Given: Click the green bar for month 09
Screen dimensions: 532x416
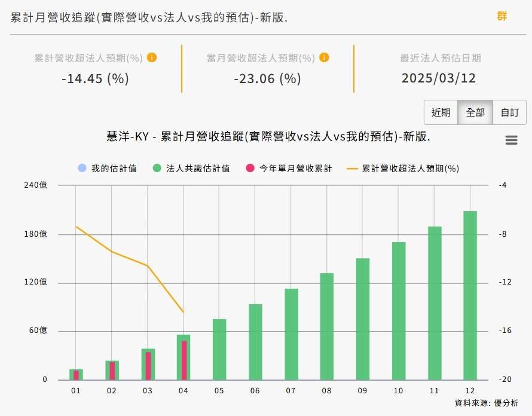Looking at the screenshot, I should coord(363,319).
